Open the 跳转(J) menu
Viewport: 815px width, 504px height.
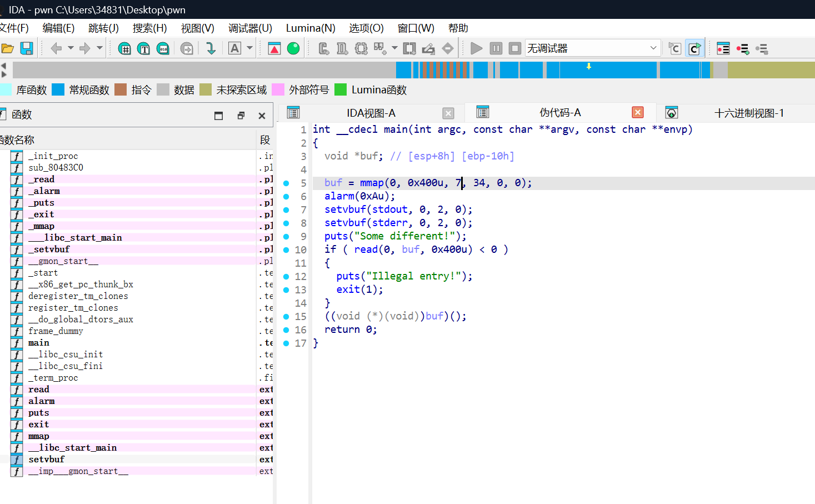tap(103, 28)
